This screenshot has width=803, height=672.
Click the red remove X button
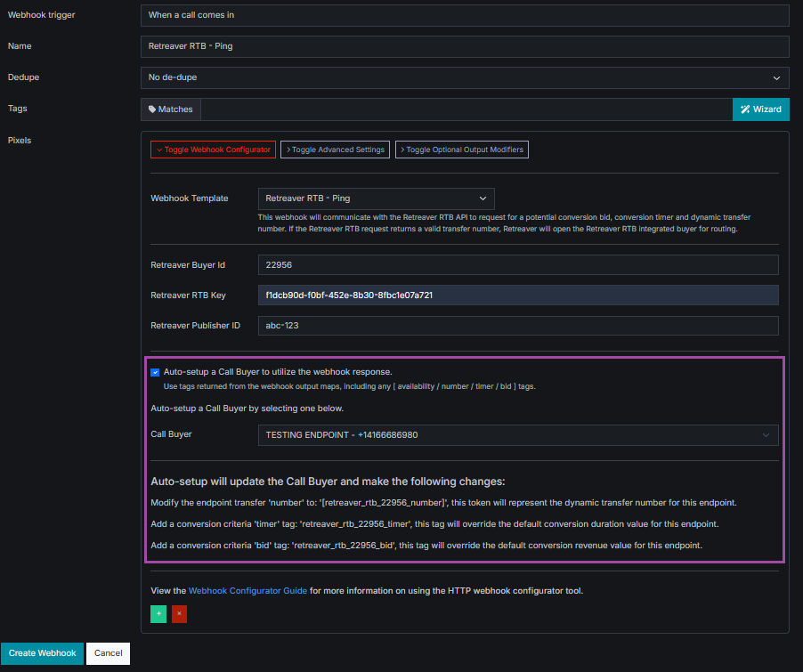179,614
